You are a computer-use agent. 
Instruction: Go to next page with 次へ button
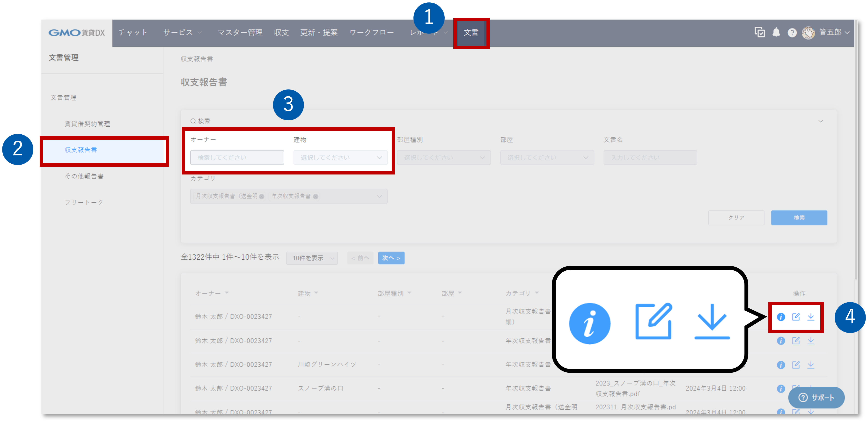coord(391,258)
